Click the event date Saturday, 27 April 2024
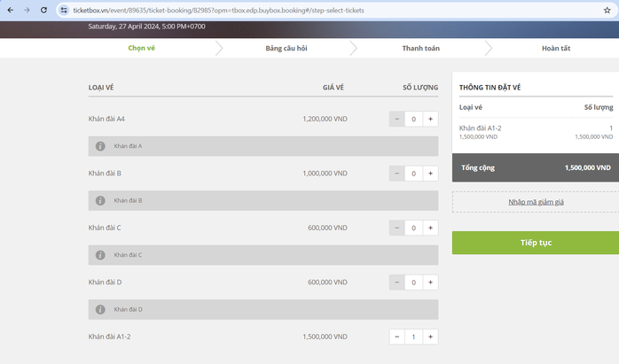 146,27
